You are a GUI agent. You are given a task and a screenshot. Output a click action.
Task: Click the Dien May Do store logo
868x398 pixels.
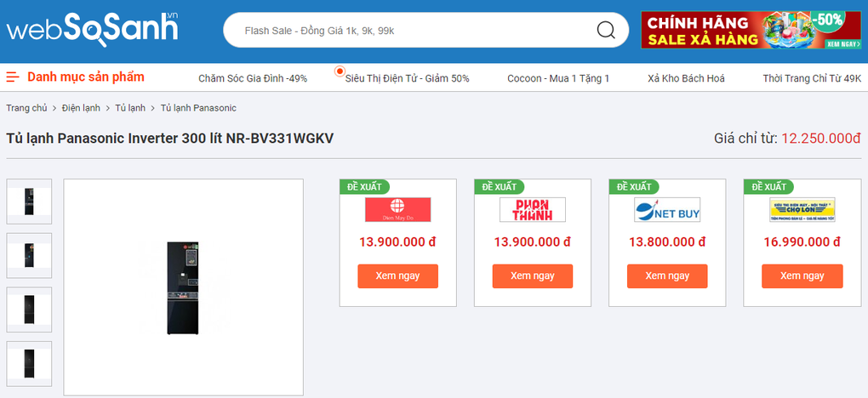pyautogui.click(x=397, y=210)
